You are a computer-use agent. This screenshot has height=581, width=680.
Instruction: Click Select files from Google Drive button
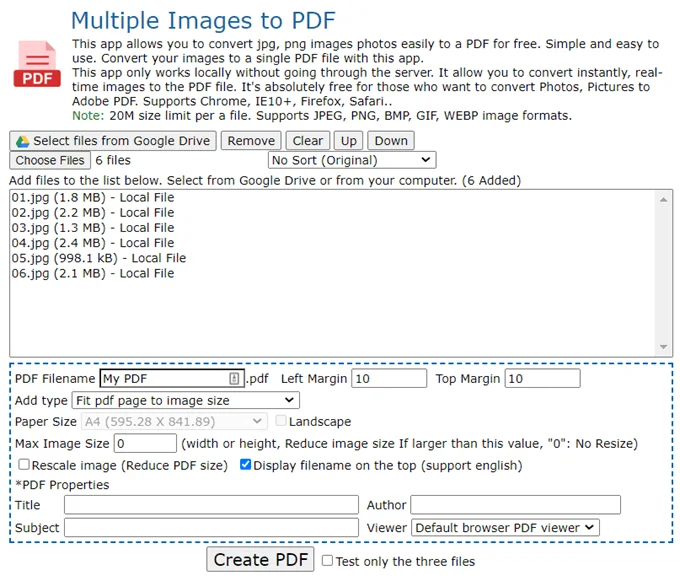113,141
